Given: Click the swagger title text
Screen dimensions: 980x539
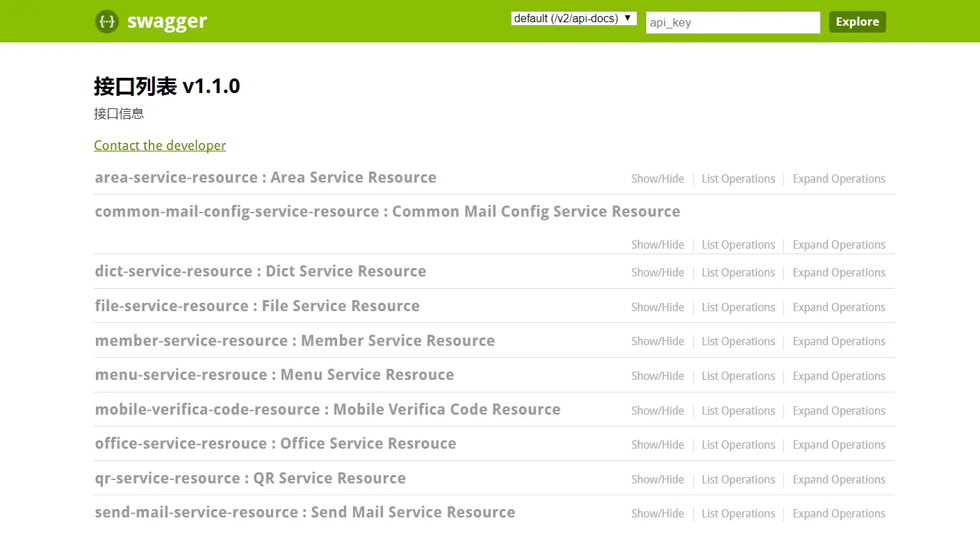Looking at the screenshot, I should pyautogui.click(x=167, y=21).
